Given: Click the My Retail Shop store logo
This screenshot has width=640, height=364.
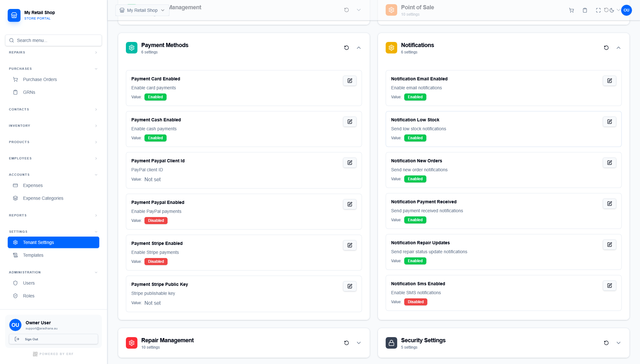Looking at the screenshot, I should pyautogui.click(x=14, y=15).
